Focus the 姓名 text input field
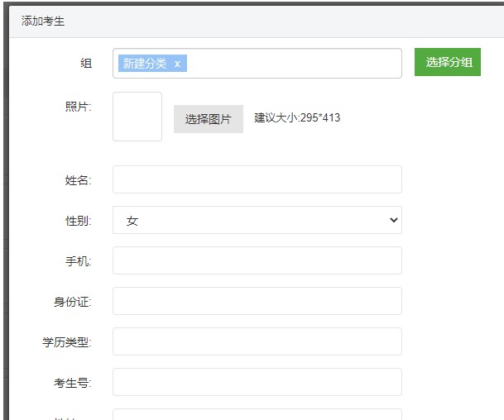This screenshot has height=420, width=504. tap(257, 179)
